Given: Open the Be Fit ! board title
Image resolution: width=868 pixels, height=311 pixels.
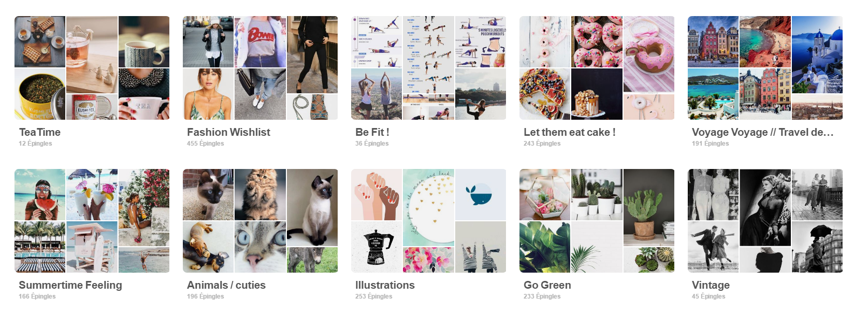Looking at the screenshot, I should [x=372, y=132].
